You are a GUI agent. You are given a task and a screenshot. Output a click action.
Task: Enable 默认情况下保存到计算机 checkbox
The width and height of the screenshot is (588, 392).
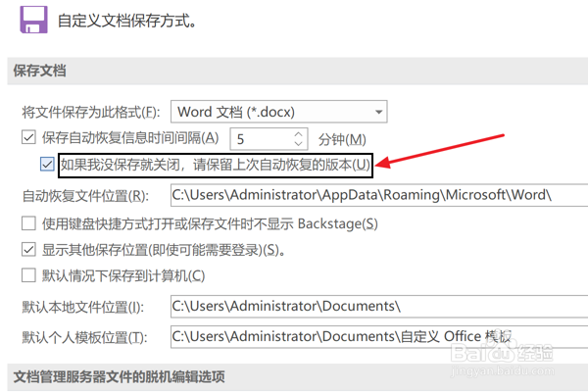[x=28, y=275]
